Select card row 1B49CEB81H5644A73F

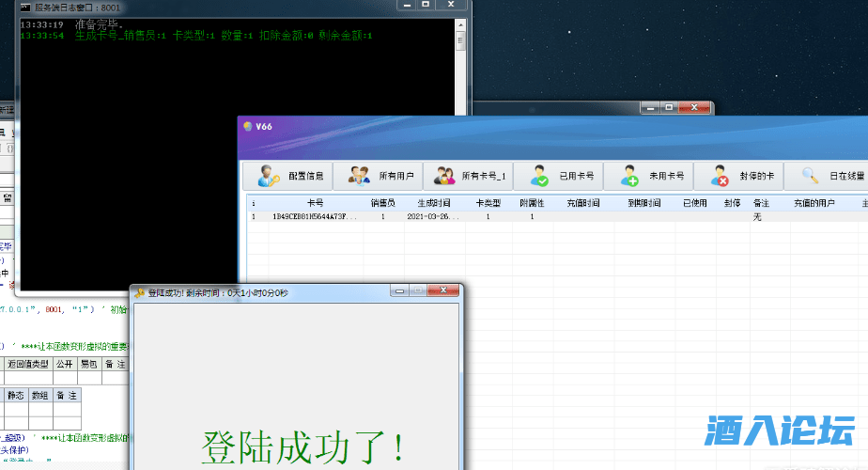click(x=315, y=217)
